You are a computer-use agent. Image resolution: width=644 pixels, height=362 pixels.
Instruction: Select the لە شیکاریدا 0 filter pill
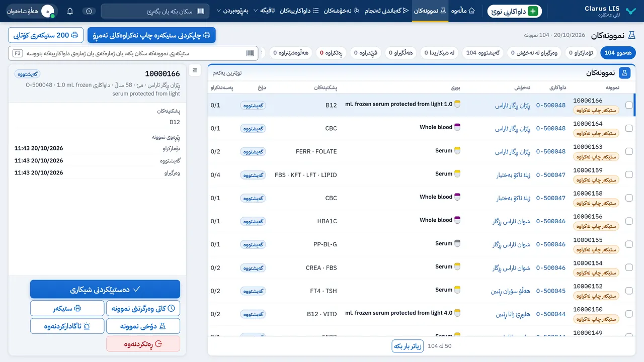pyautogui.click(x=439, y=52)
